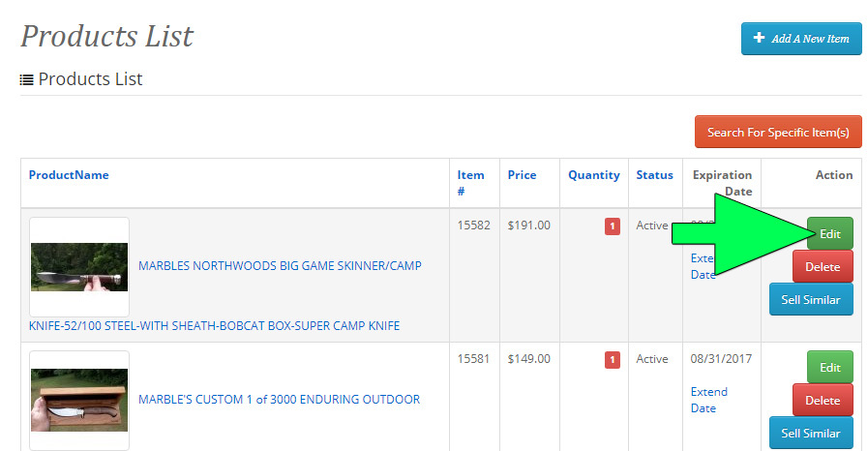The width and height of the screenshot is (868, 451).
Task: Sort by the Quantity column header
Action: tap(594, 175)
